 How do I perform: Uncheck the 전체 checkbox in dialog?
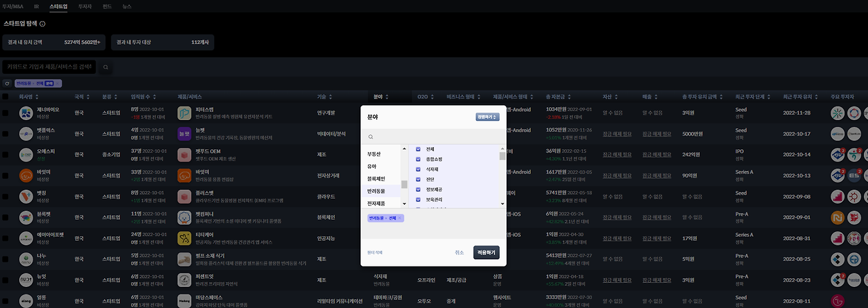(x=418, y=149)
